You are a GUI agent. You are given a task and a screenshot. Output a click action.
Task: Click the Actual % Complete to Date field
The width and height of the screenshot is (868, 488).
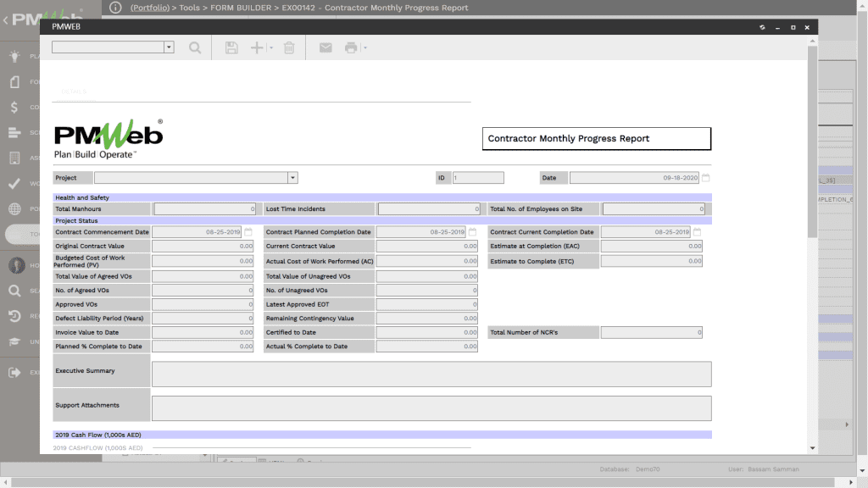pos(427,347)
